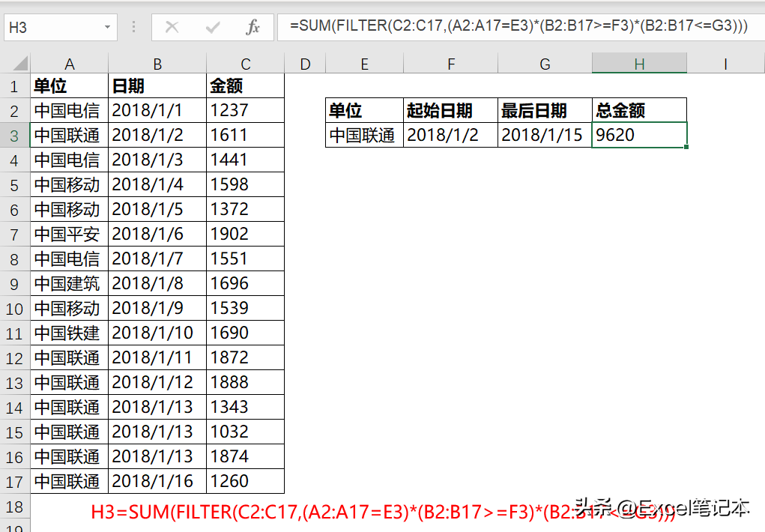Click cell C4 value 1441
The width and height of the screenshot is (765, 532).
click(x=246, y=160)
